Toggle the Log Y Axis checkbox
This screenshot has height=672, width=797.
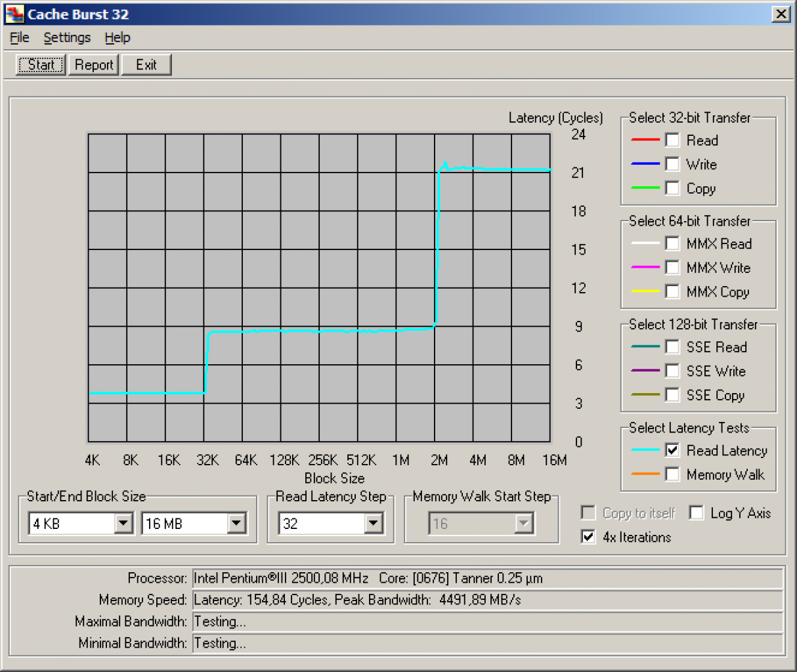coord(697,513)
